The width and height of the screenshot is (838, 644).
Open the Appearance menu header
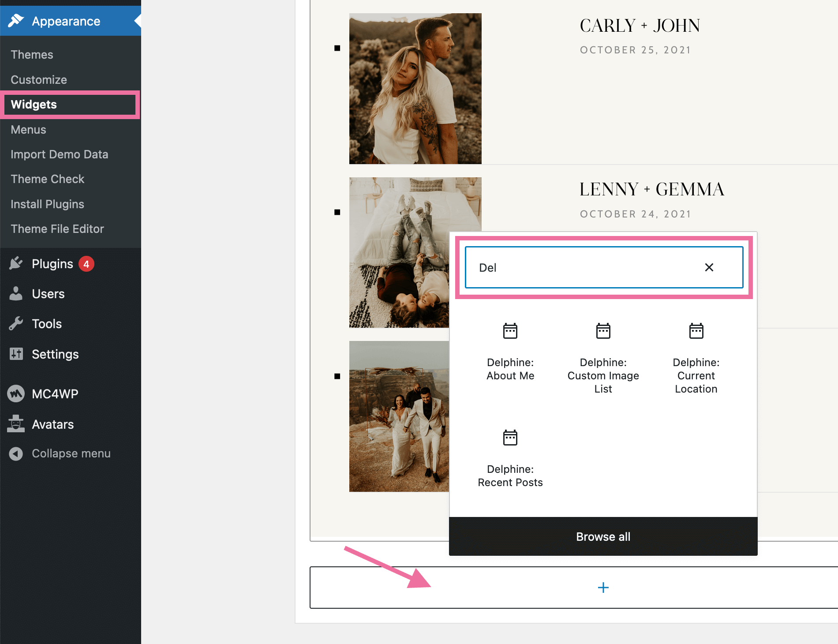point(66,21)
